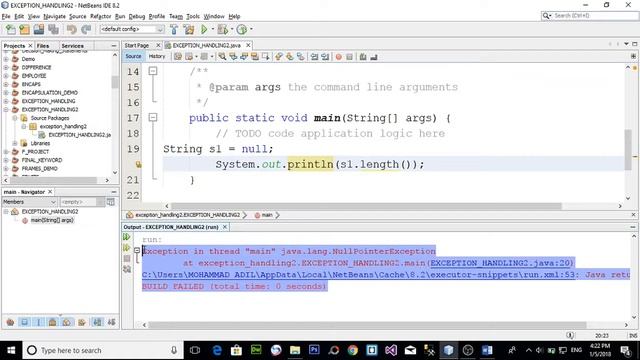Screen dimensions: 640x360
Task: Open the Tools menu
Action: (193, 16)
